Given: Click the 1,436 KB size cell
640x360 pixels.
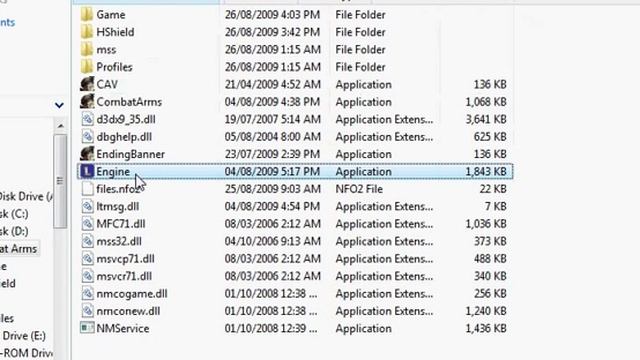Looking at the screenshot, I should (486, 329).
